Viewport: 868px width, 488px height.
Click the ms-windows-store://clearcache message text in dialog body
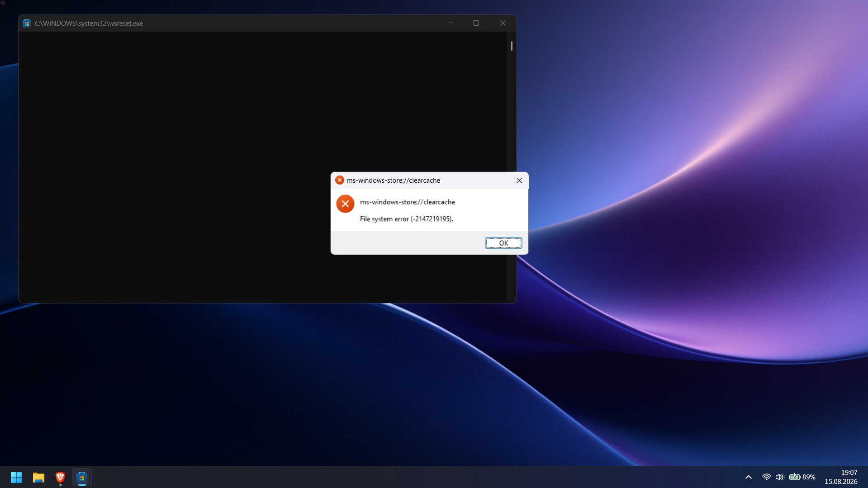tap(408, 202)
